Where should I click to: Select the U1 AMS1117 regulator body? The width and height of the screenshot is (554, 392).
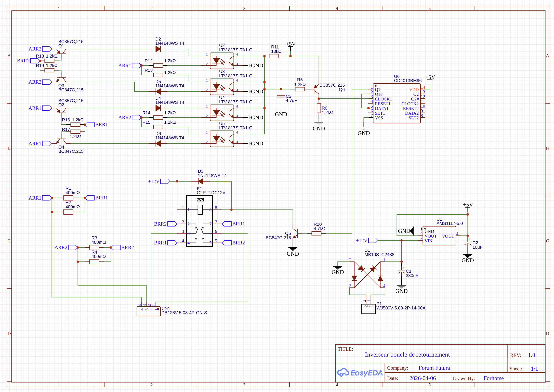(x=439, y=236)
